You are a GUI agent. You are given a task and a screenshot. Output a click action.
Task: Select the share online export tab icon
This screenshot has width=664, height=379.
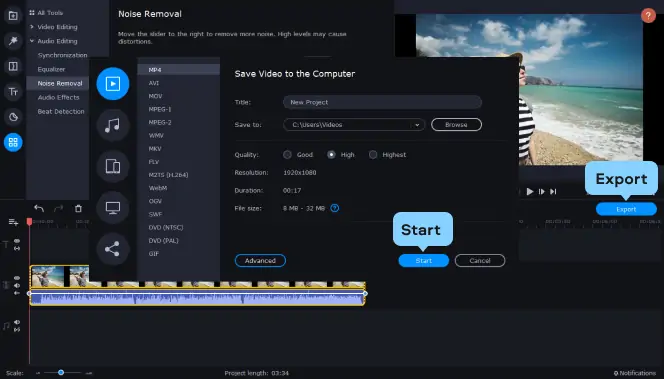point(112,249)
